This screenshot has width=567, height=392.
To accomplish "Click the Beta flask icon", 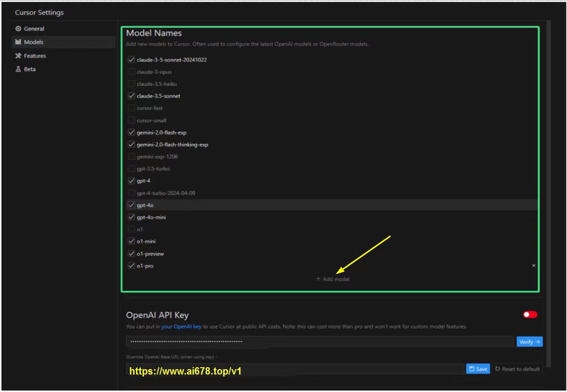I will (x=18, y=69).
